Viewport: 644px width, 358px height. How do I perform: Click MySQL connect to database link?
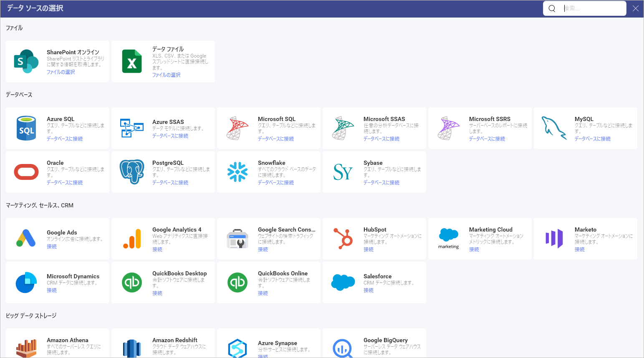[593, 139]
